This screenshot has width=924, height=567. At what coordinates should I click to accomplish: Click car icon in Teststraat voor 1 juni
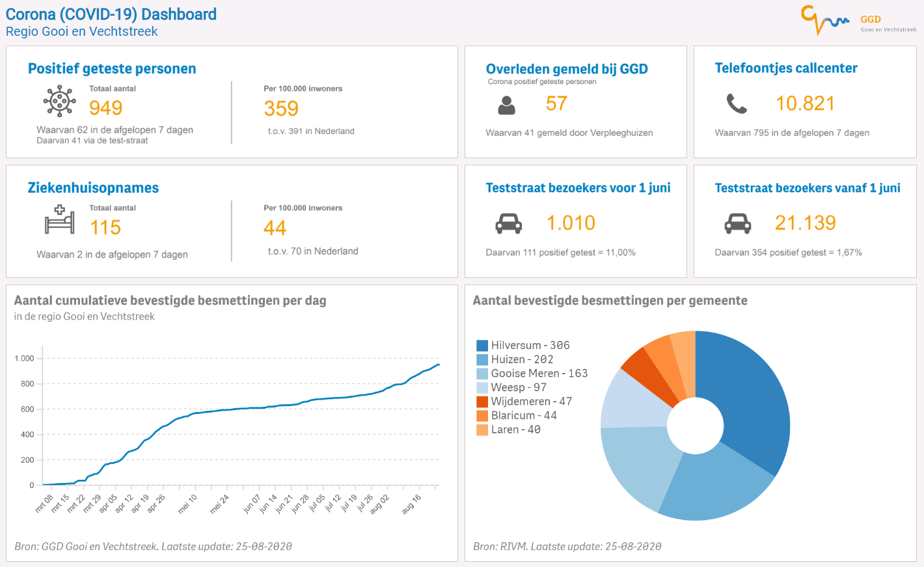coord(508,223)
